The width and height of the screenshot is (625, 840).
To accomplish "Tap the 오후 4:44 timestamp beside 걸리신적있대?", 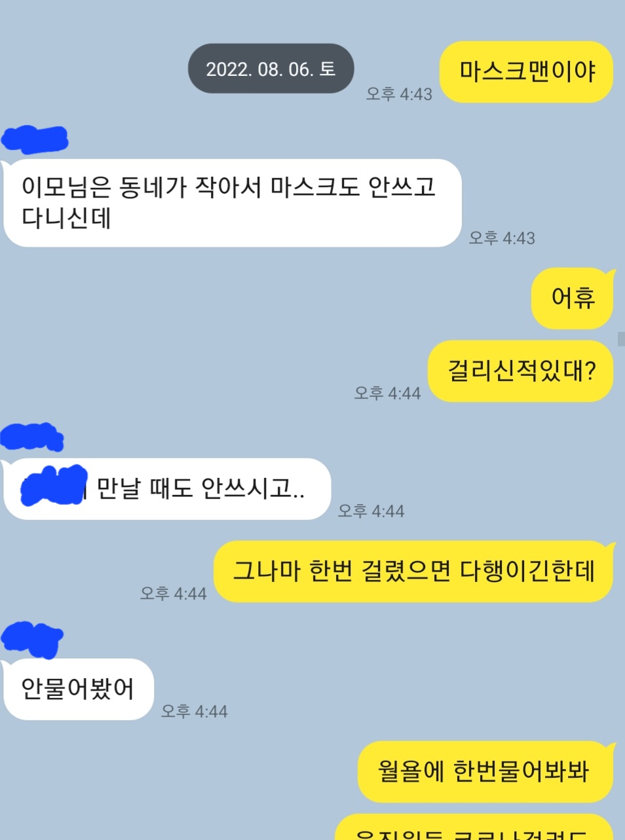I will 387,393.
